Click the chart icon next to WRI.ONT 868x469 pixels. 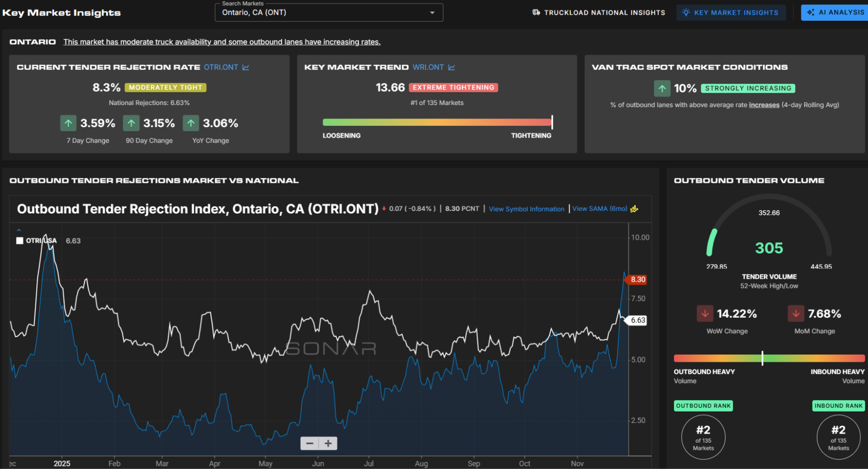[x=451, y=67]
